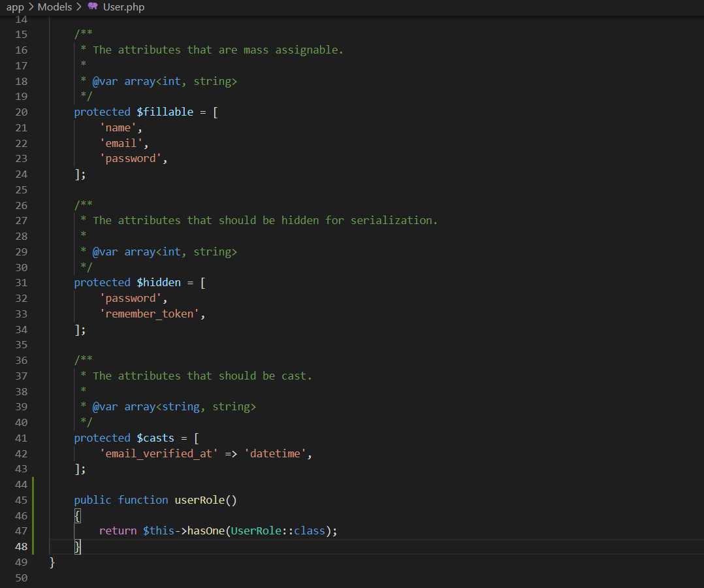Click comment about hidden for serialization
Viewport: 704px width, 588px height.
pos(265,221)
